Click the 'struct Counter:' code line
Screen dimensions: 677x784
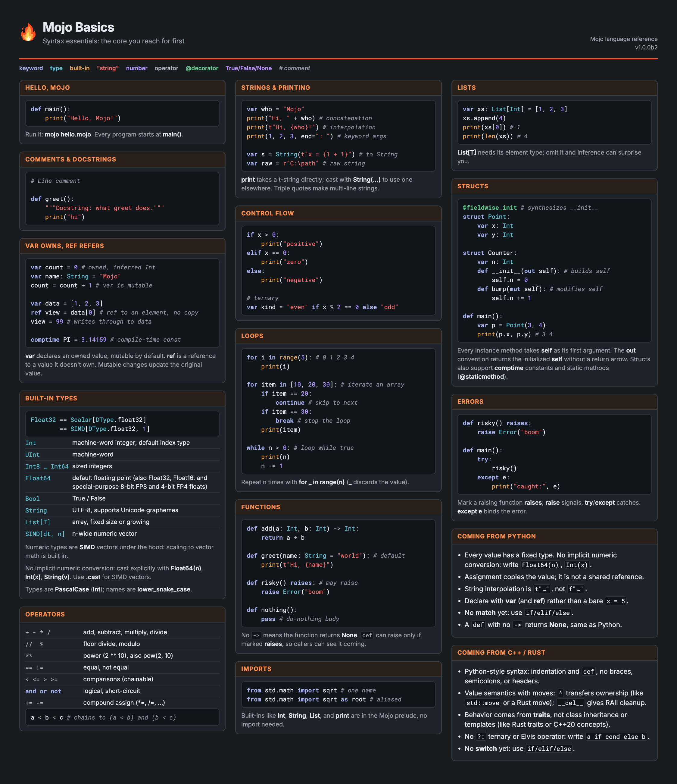pos(489,253)
